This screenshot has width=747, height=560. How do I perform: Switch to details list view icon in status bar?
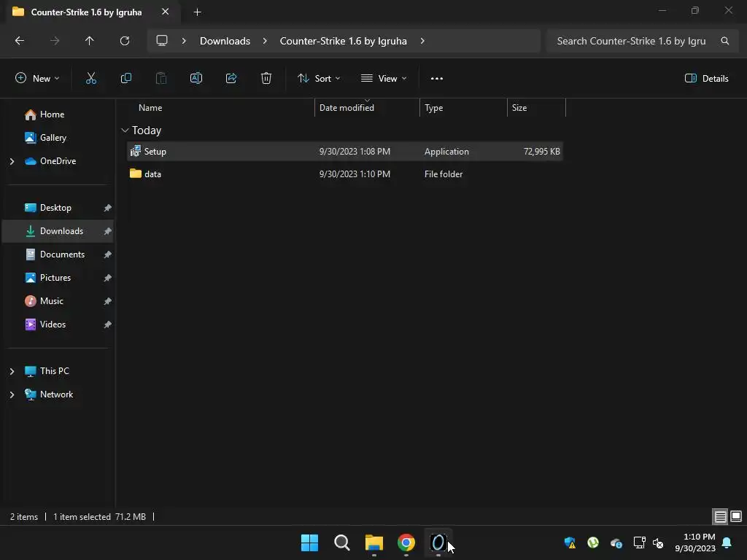coord(720,517)
